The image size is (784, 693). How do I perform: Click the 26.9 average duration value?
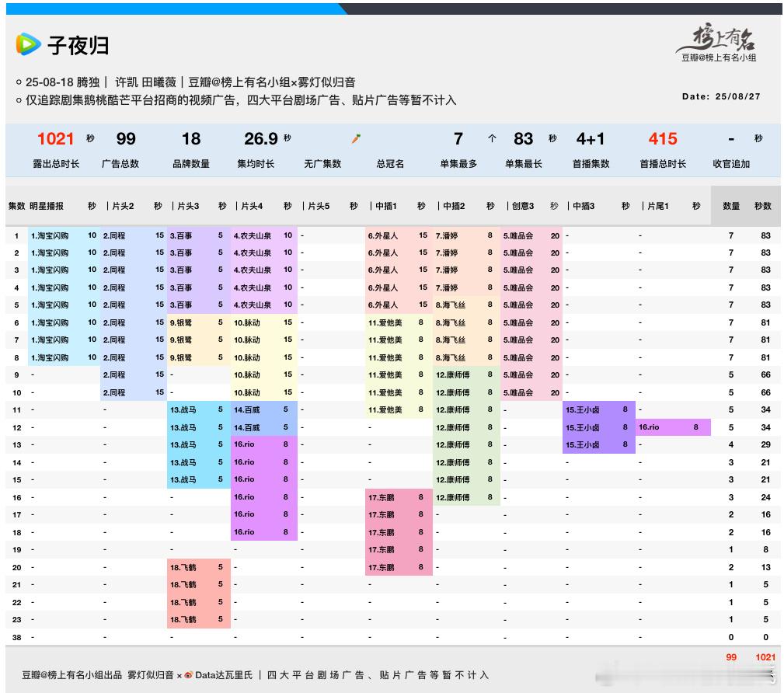pos(260,138)
